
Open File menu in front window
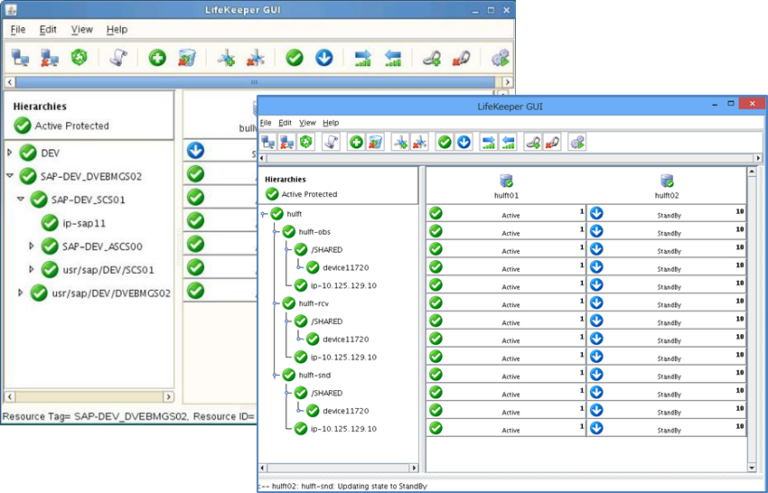pyautogui.click(x=265, y=123)
